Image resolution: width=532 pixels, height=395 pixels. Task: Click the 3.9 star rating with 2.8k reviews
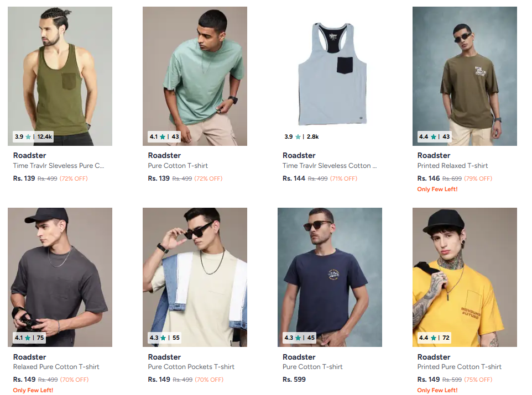click(x=301, y=136)
